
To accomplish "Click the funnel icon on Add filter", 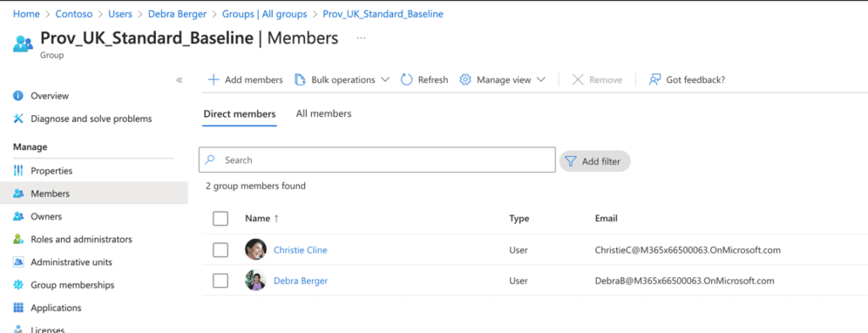I will coord(570,162).
